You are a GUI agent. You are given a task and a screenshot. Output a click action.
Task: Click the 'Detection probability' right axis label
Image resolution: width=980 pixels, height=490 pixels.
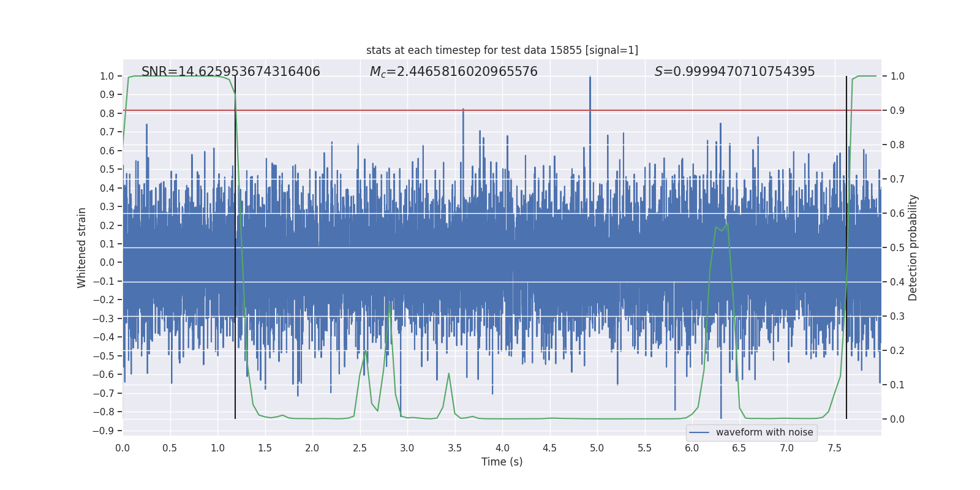913,248
